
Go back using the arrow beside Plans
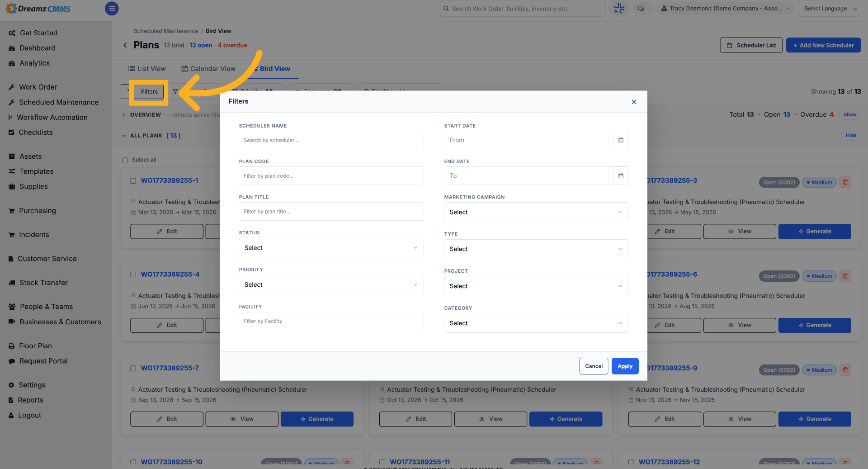(x=125, y=45)
